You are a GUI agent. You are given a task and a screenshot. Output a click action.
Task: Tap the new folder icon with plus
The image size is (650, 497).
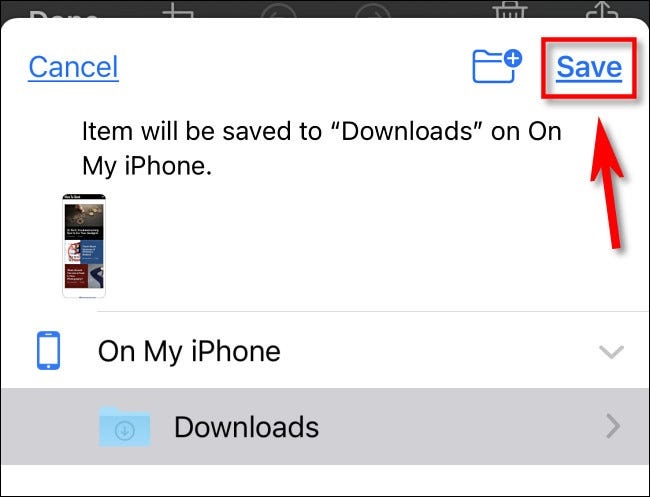497,66
